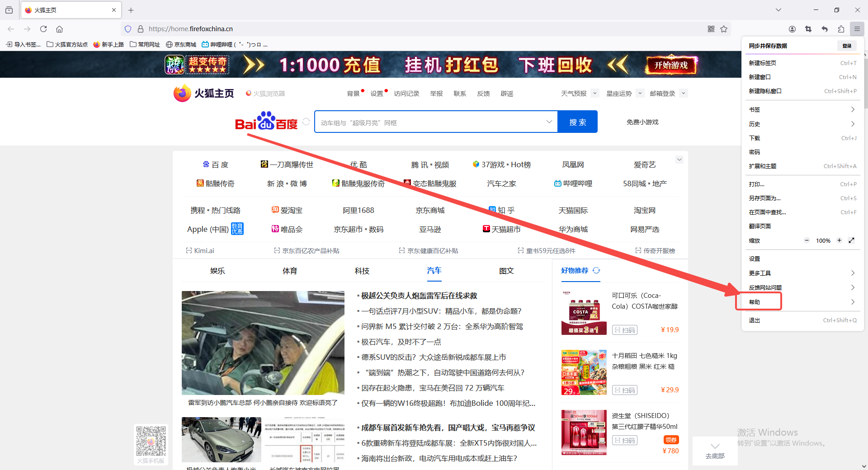Click the 搜索 button
The height and width of the screenshot is (470, 868).
pyautogui.click(x=577, y=122)
